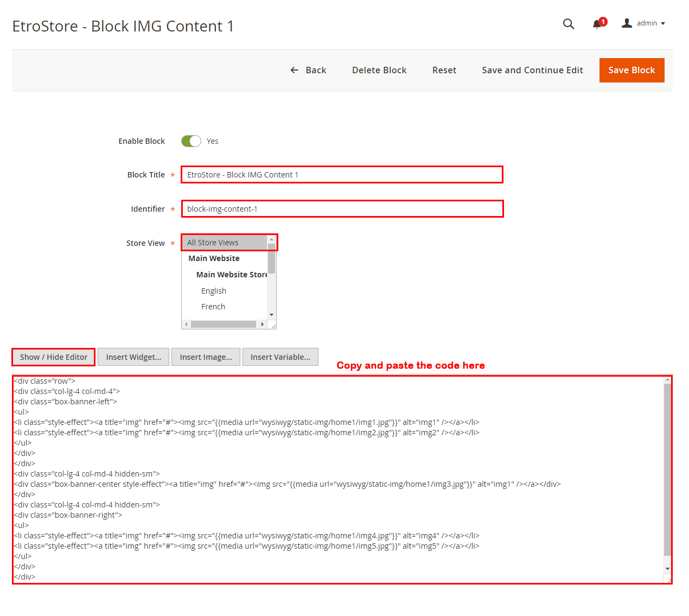Click content textarea scroll down arrow
The width and height of the screenshot is (689, 616).
(667, 569)
